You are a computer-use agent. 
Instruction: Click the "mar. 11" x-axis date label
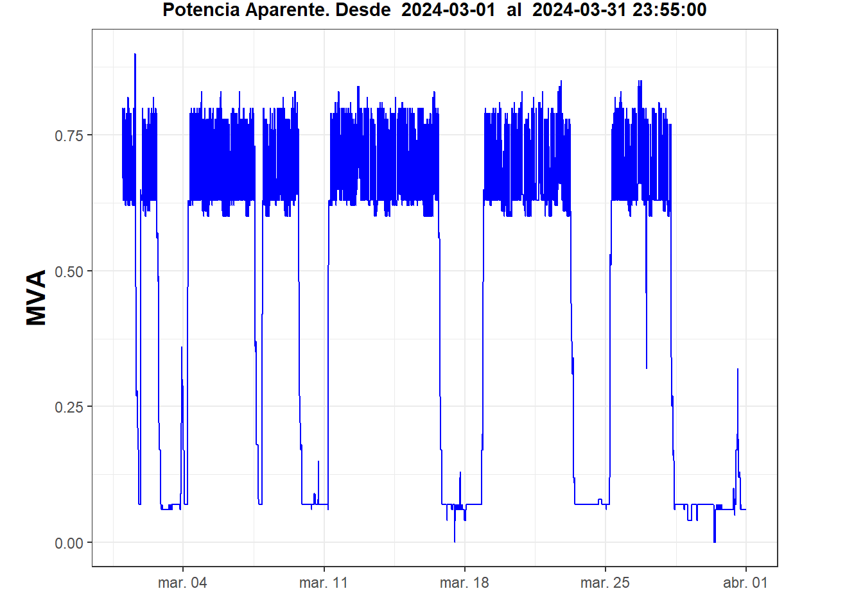click(x=323, y=583)
